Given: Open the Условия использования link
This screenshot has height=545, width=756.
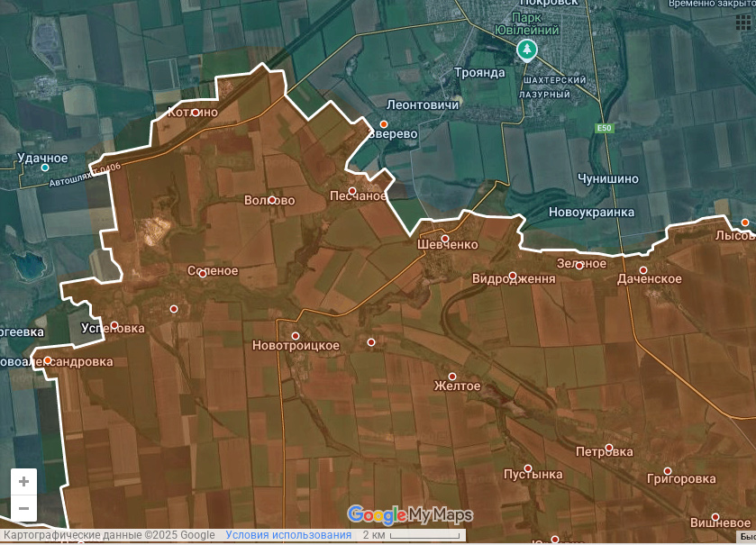Looking at the screenshot, I should coord(288,535).
